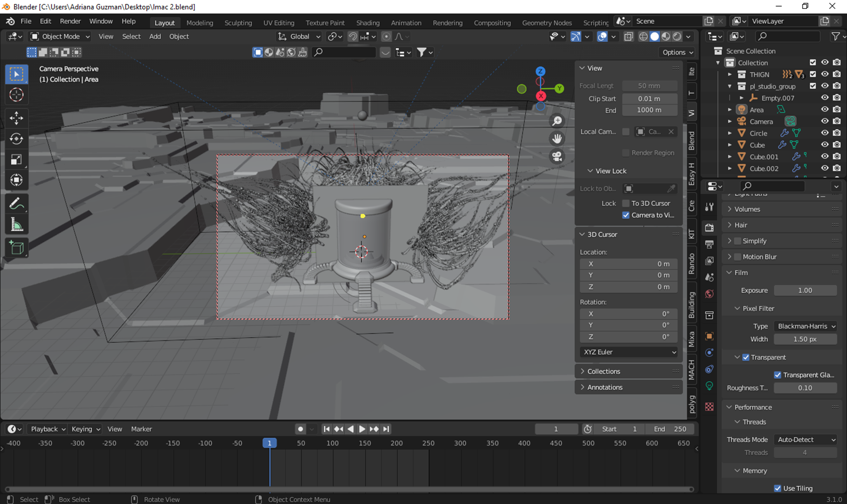Image resolution: width=847 pixels, height=504 pixels.
Task: Hide the Camera object in outliner
Action: 825,121
